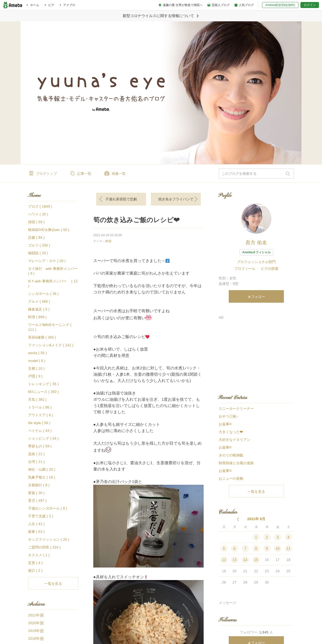Open recent entry スニーカークリーナー
The width and height of the screenshot is (322, 644).
click(x=236, y=409)
